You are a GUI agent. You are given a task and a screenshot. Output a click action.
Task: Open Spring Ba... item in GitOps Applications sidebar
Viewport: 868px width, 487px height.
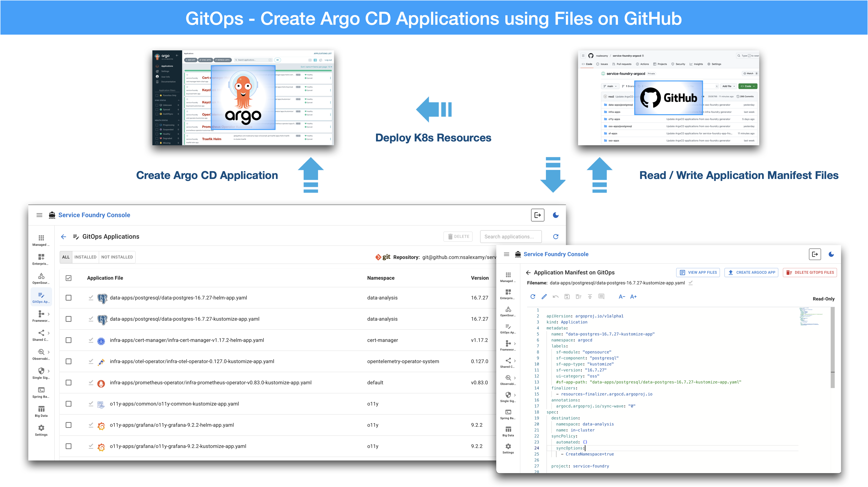pos(41,392)
